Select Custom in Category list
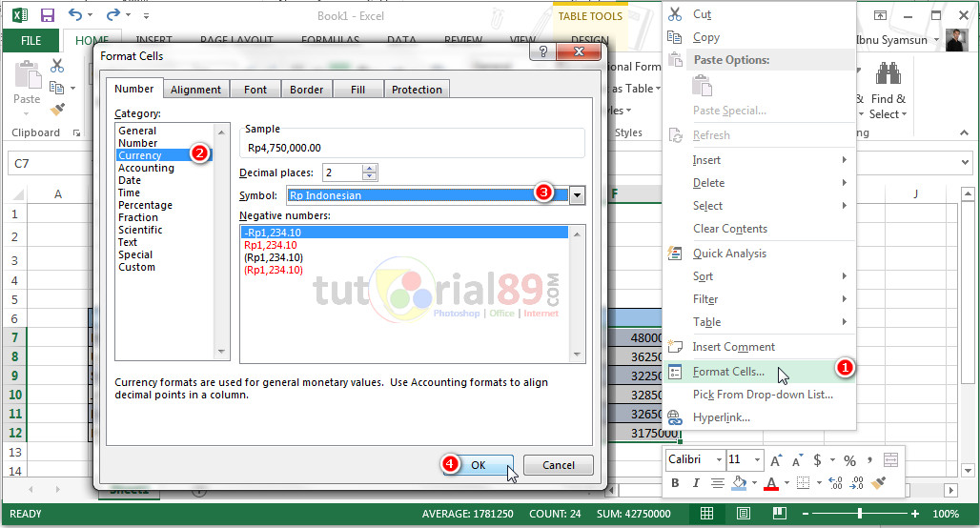 (x=137, y=267)
